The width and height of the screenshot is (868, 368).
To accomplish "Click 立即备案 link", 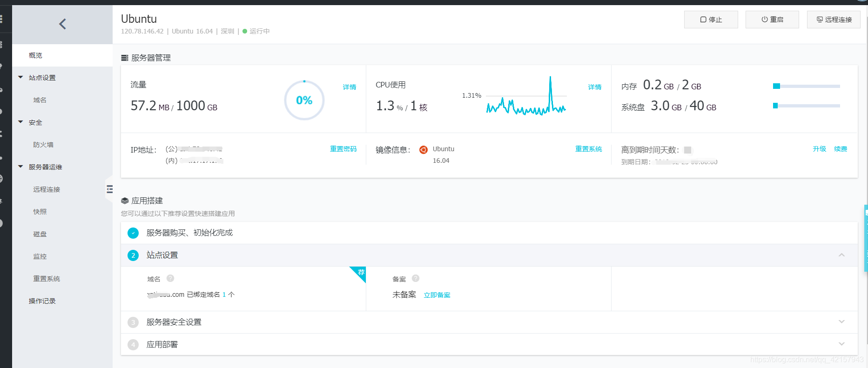I will click(437, 295).
